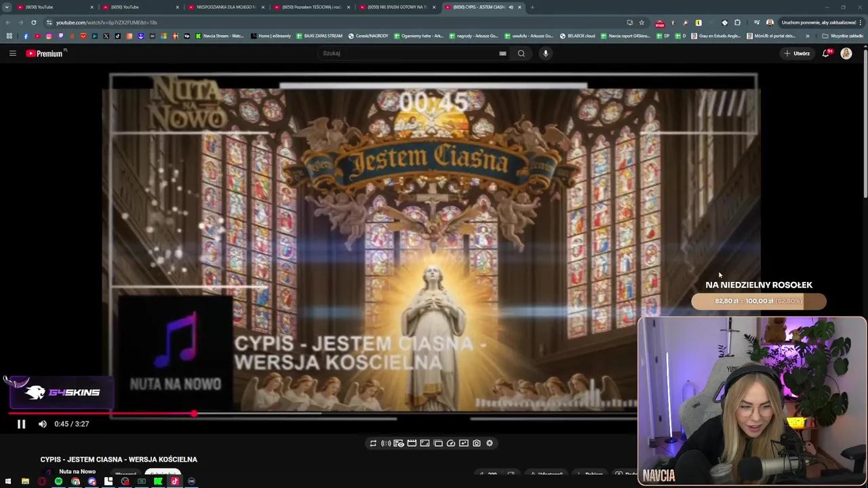868x488 pixels.
Task: Reload the page
Action: coord(33,22)
